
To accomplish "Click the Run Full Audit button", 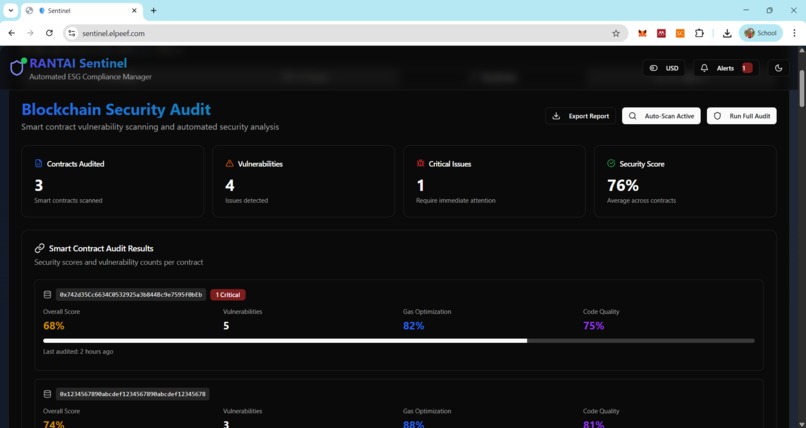I will point(742,116).
